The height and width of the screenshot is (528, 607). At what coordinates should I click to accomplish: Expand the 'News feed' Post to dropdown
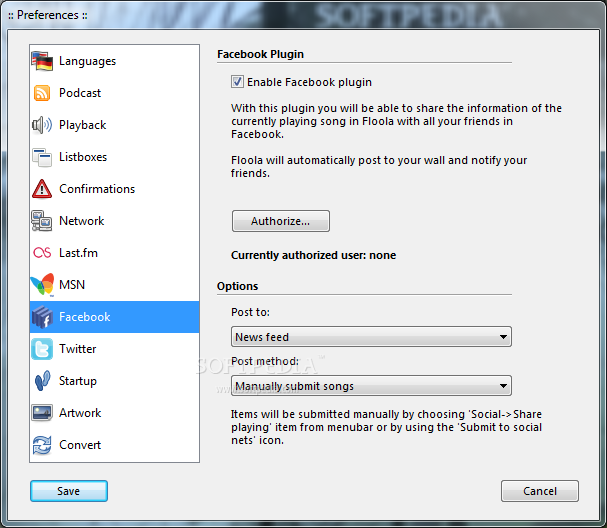point(371,337)
